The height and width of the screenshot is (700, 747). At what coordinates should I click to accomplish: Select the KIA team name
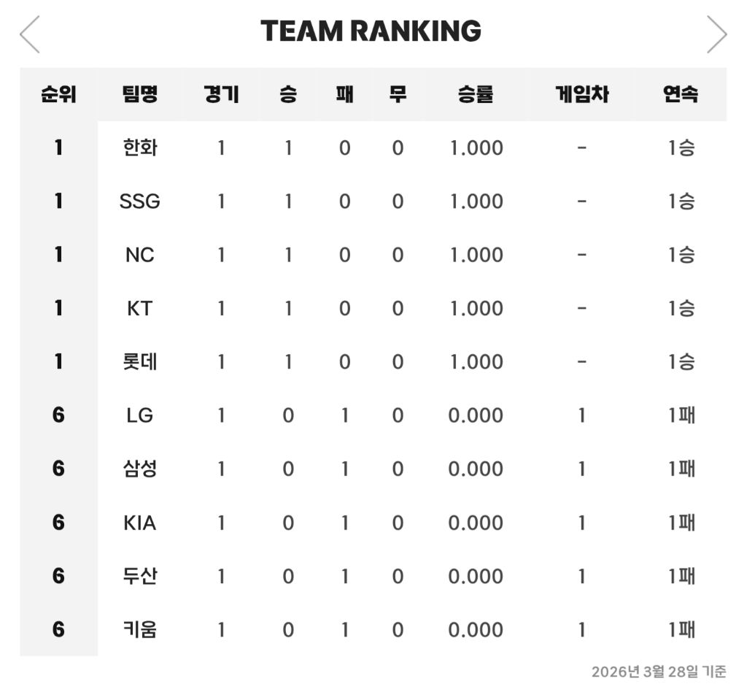tap(140, 523)
